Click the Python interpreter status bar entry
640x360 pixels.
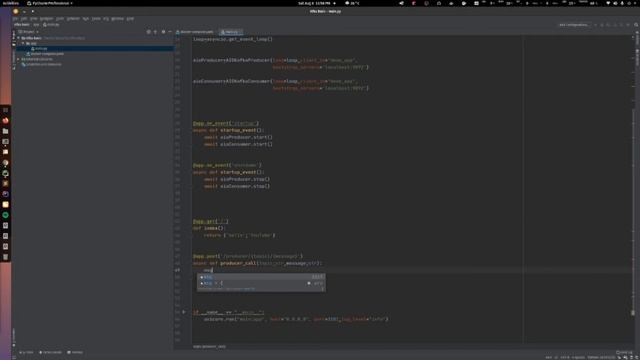click(x=601, y=358)
